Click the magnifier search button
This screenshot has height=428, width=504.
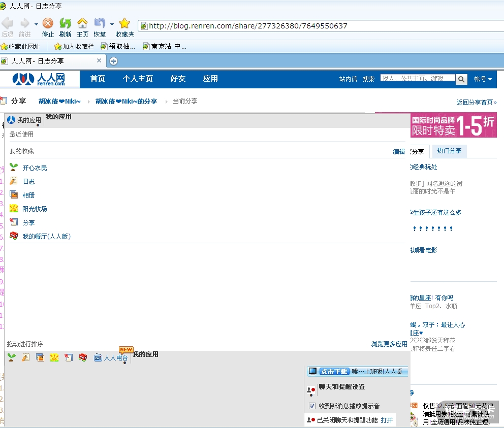(461, 79)
